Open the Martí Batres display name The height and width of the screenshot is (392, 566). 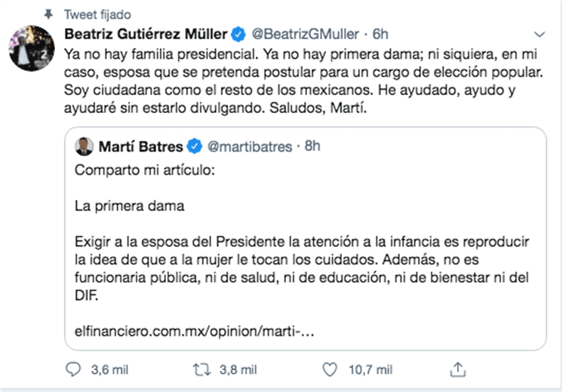click(142, 145)
